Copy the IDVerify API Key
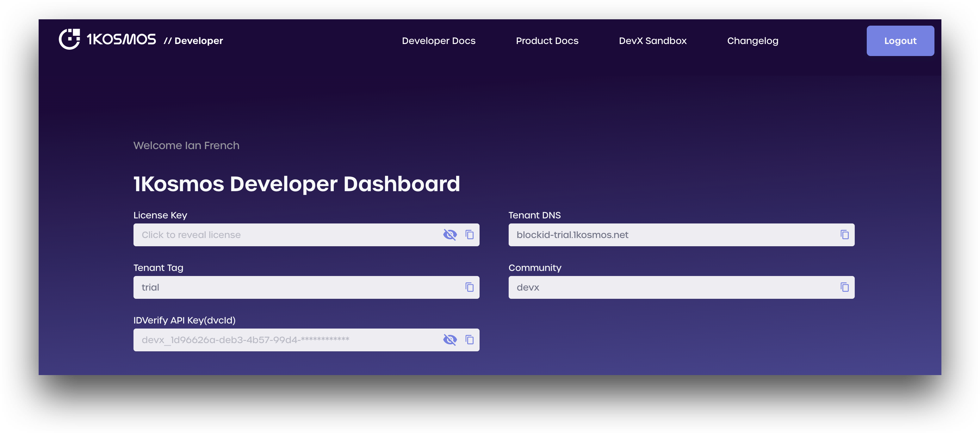The width and height of the screenshot is (980, 433). [x=469, y=340]
